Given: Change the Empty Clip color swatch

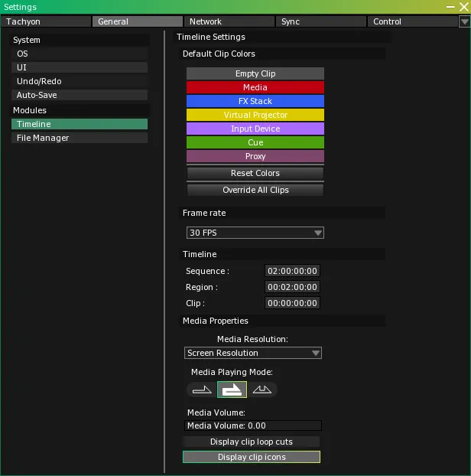Looking at the screenshot, I should pyautogui.click(x=255, y=73).
